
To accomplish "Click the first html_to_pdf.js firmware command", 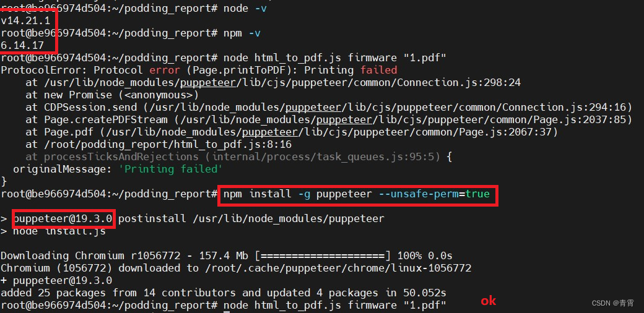I will (335, 58).
